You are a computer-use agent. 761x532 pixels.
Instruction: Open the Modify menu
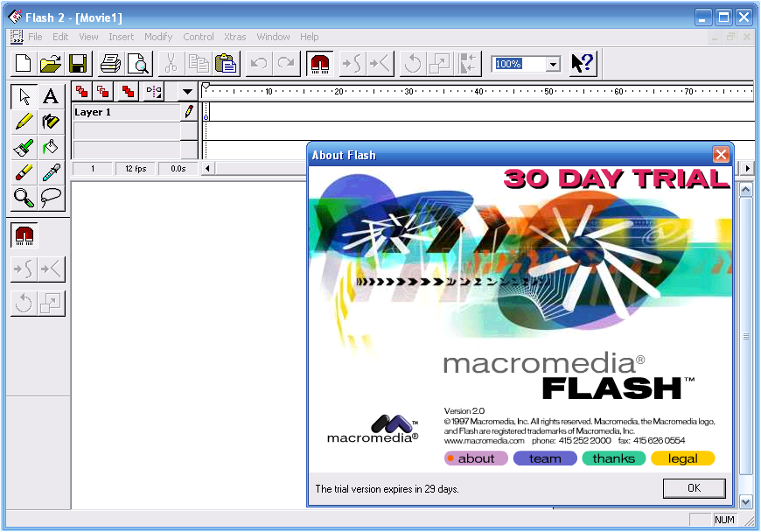click(158, 37)
